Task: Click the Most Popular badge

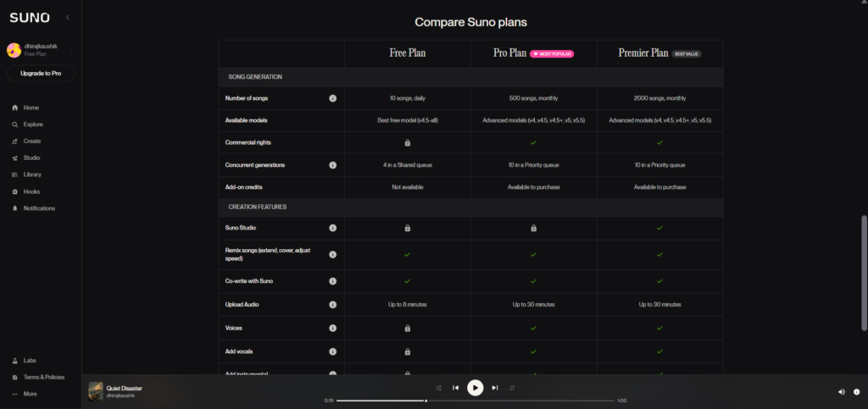Action: click(x=552, y=54)
